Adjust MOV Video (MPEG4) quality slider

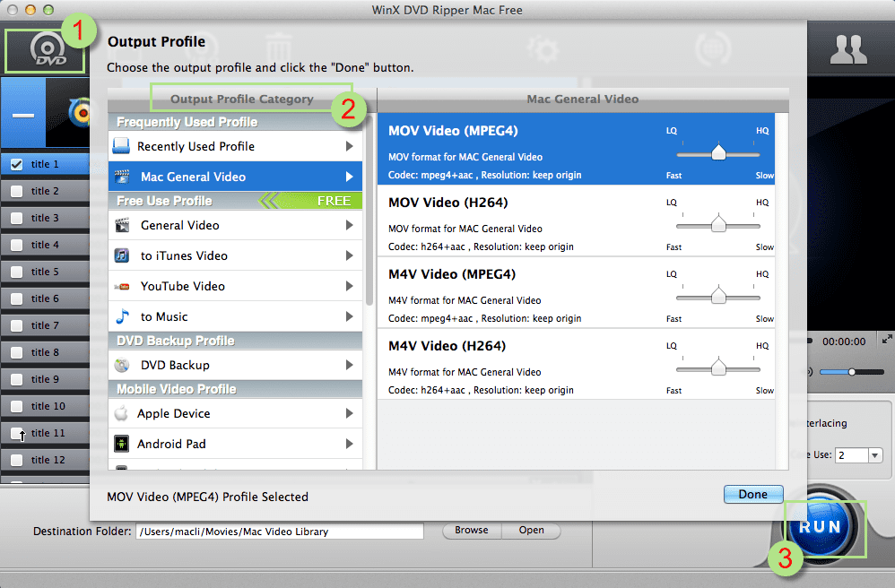[x=718, y=152]
